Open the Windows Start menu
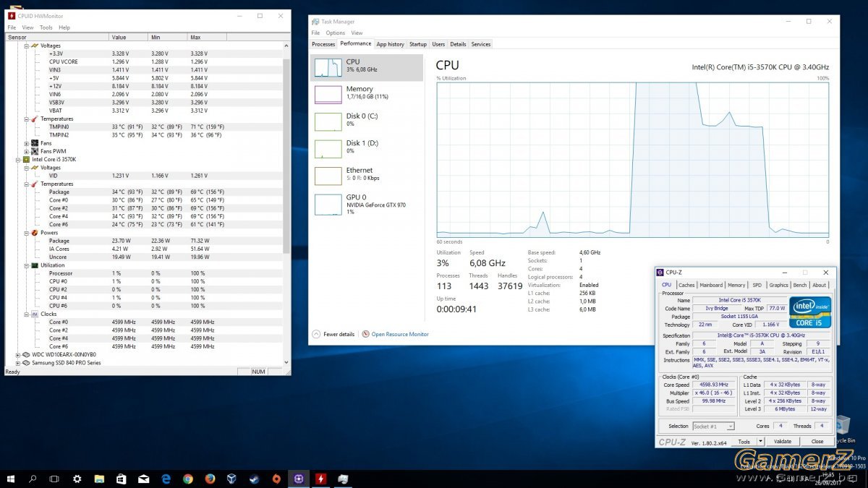 11,479
